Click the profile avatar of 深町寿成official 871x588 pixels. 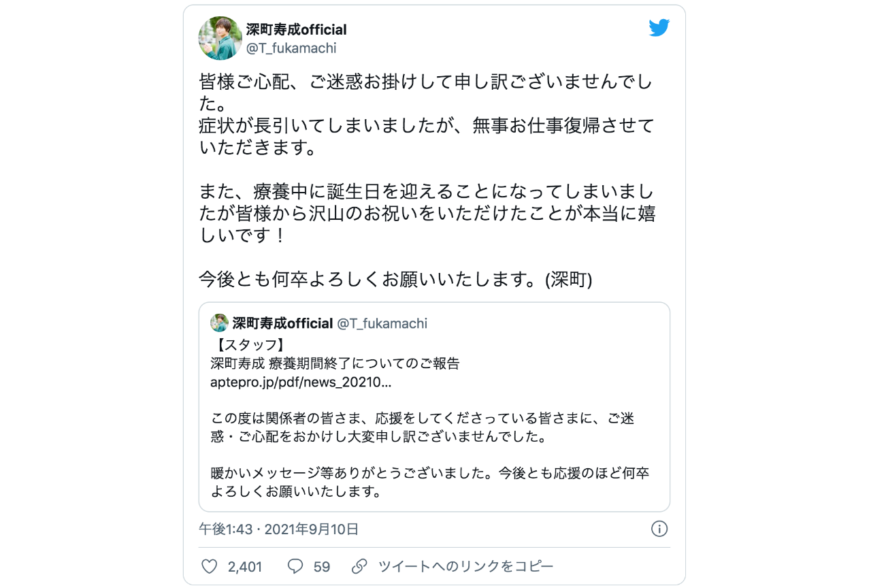[x=220, y=37]
